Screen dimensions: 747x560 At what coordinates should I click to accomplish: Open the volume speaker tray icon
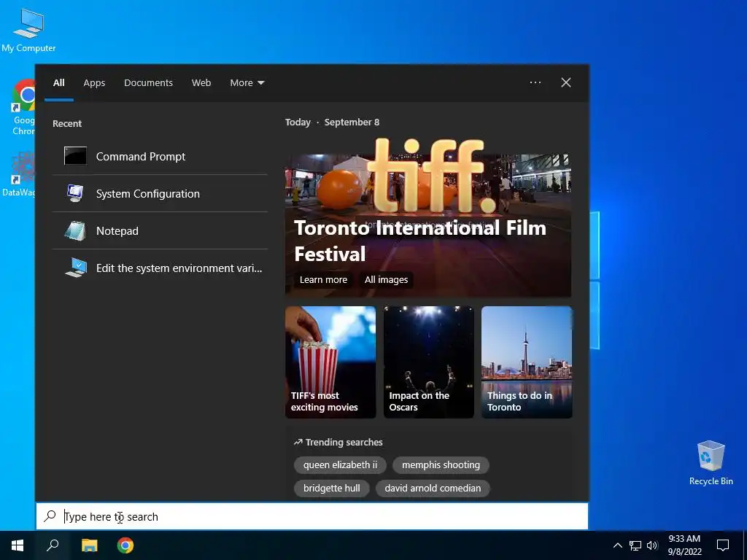point(652,545)
